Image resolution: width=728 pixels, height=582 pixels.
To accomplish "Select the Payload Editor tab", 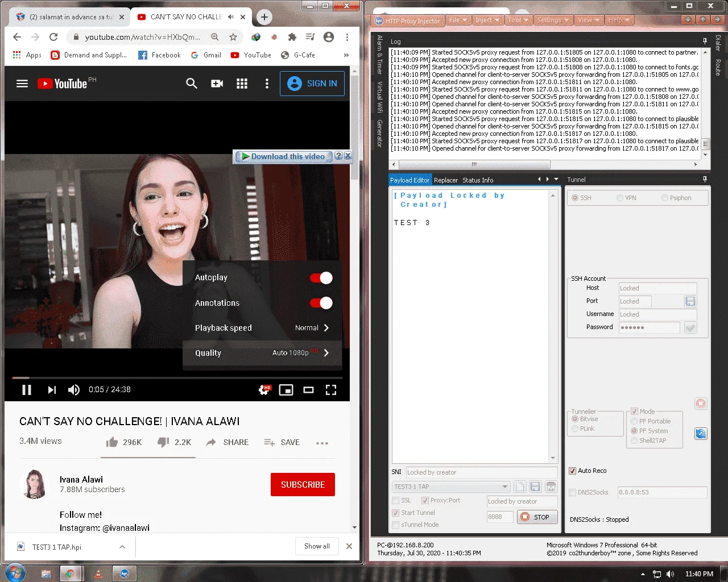I will click(410, 180).
